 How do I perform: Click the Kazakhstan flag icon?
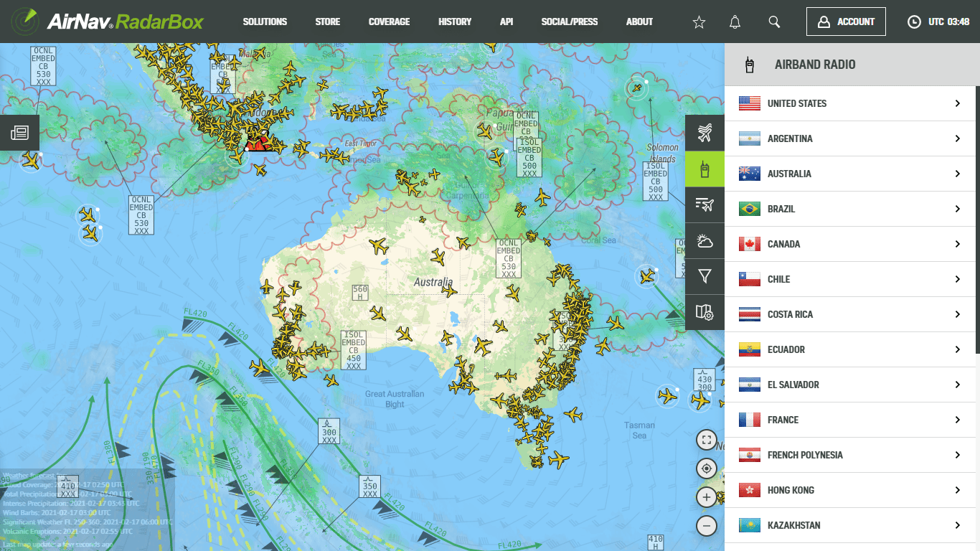click(750, 525)
